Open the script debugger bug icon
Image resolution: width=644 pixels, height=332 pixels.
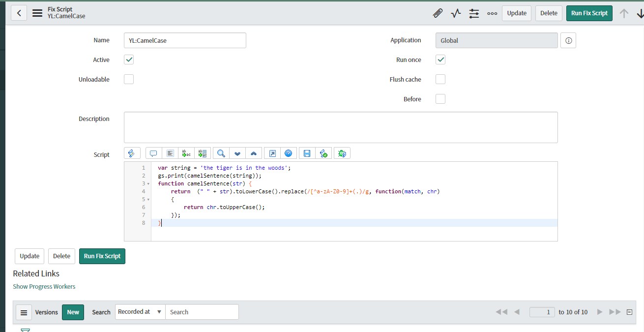[x=342, y=153]
